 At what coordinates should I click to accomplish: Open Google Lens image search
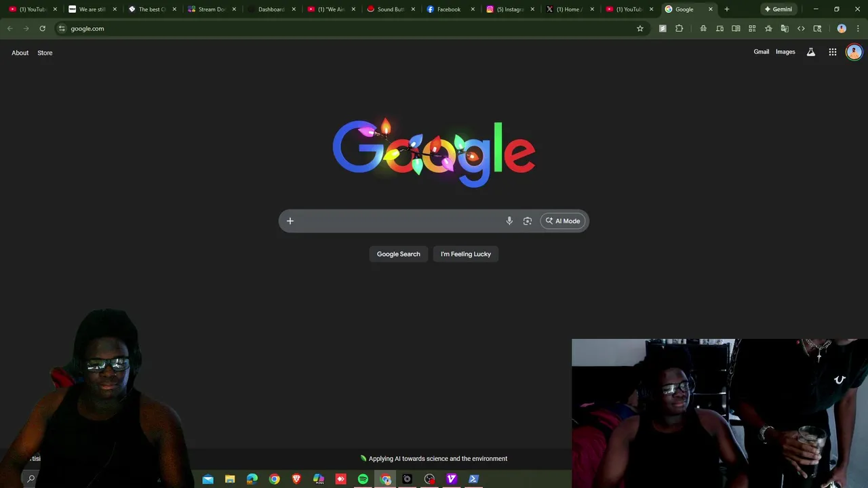(x=528, y=221)
